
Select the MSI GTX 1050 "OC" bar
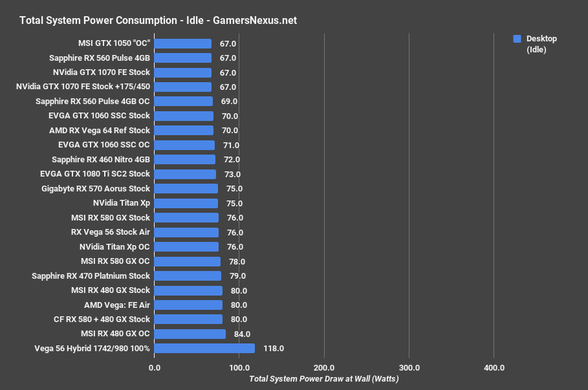(x=183, y=43)
